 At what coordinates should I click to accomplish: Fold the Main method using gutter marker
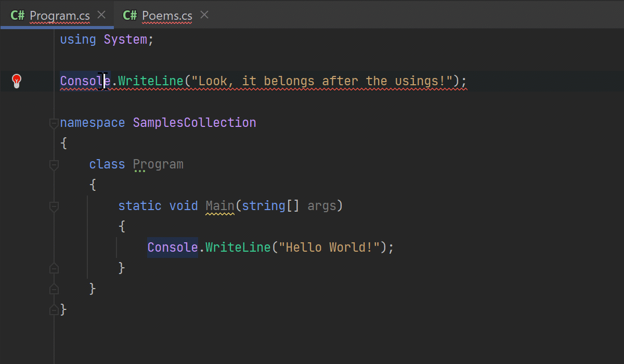pos(54,206)
